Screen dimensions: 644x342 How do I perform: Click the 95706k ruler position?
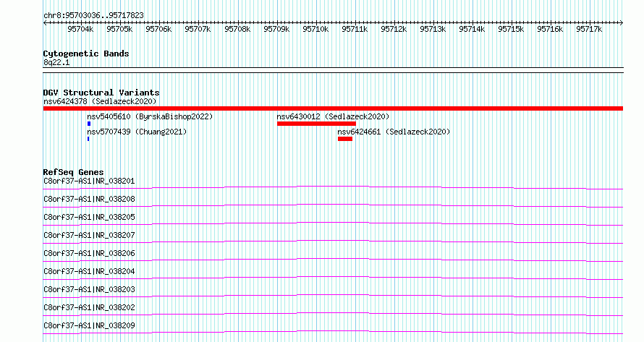tap(158, 29)
